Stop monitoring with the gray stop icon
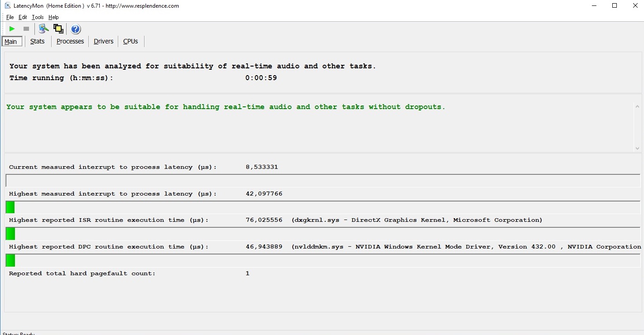 pyautogui.click(x=26, y=29)
